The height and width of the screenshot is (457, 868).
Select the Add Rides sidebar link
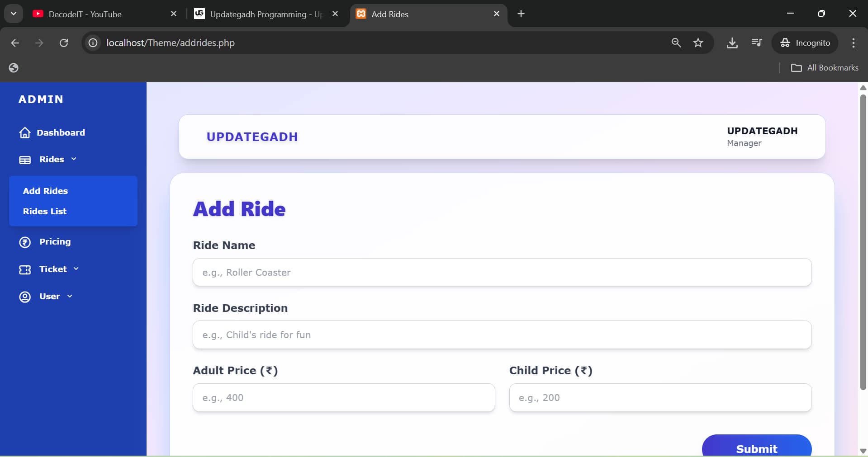tap(45, 191)
